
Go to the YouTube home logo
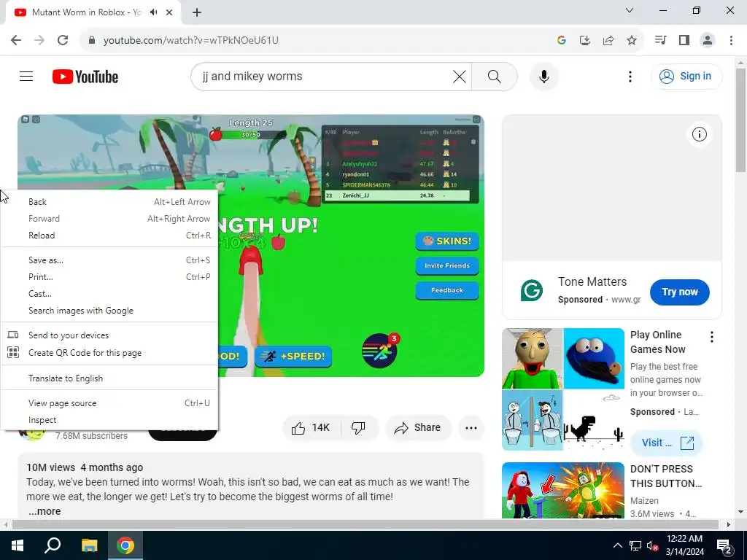coord(85,77)
